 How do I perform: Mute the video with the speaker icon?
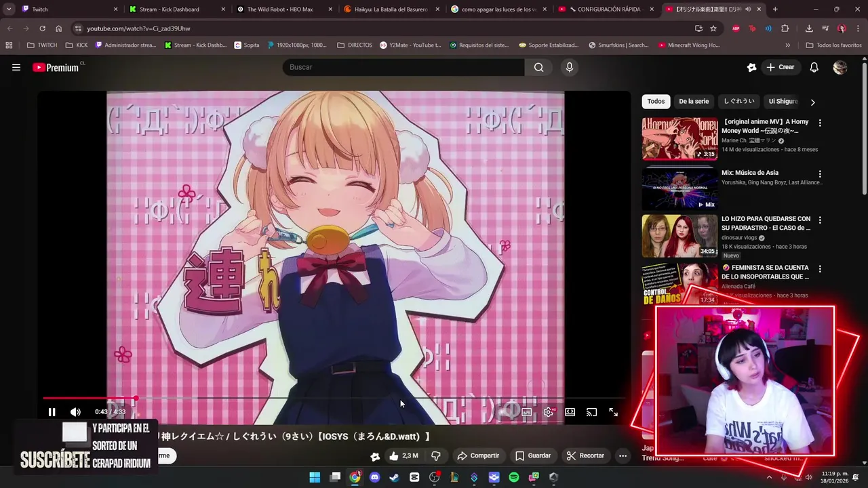pyautogui.click(x=75, y=412)
